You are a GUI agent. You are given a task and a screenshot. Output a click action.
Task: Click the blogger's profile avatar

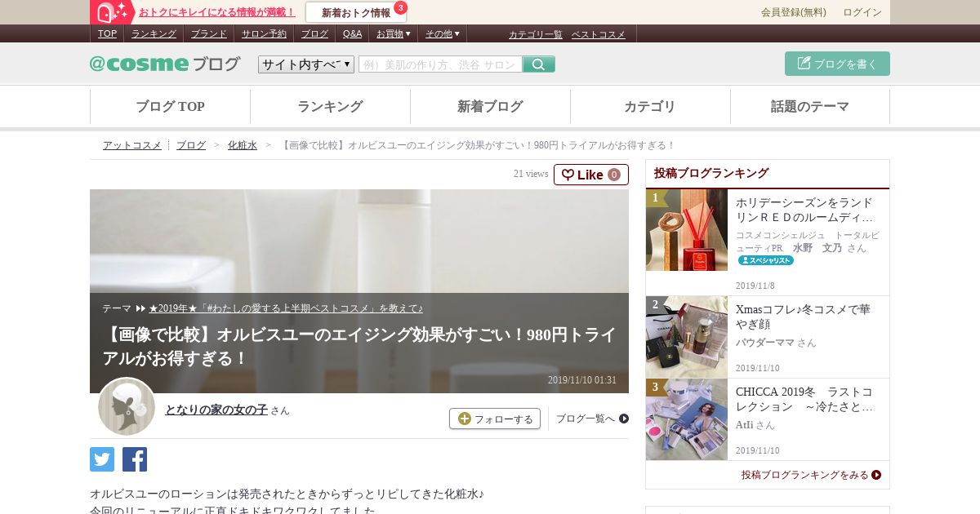(x=127, y=406)
